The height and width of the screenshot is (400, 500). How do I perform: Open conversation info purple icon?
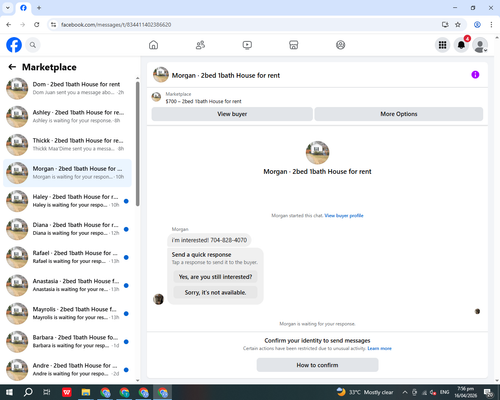[x=475, y=75]
